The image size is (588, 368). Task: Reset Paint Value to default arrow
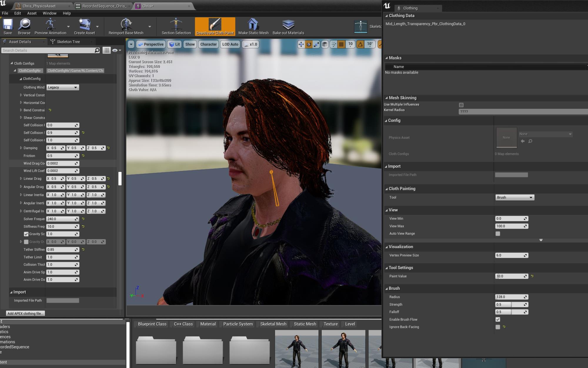pyautogui.click(x=532, y=276)
